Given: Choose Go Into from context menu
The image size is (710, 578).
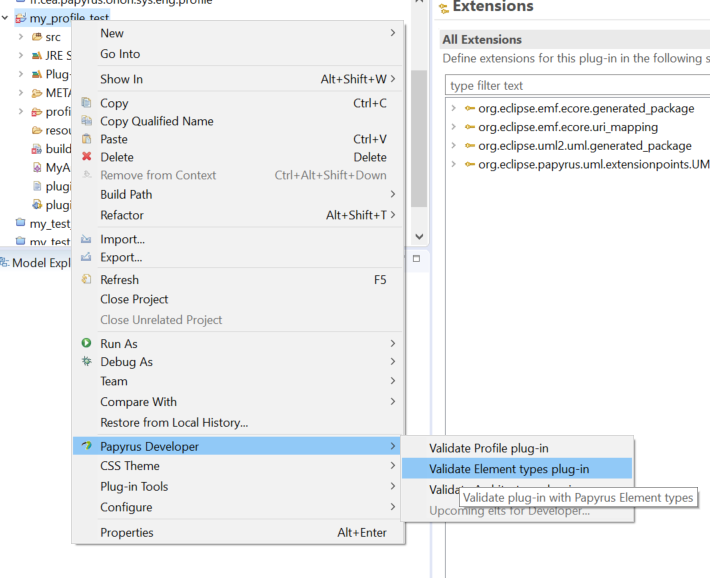Looking at the screenshot, I should point(238,54).
